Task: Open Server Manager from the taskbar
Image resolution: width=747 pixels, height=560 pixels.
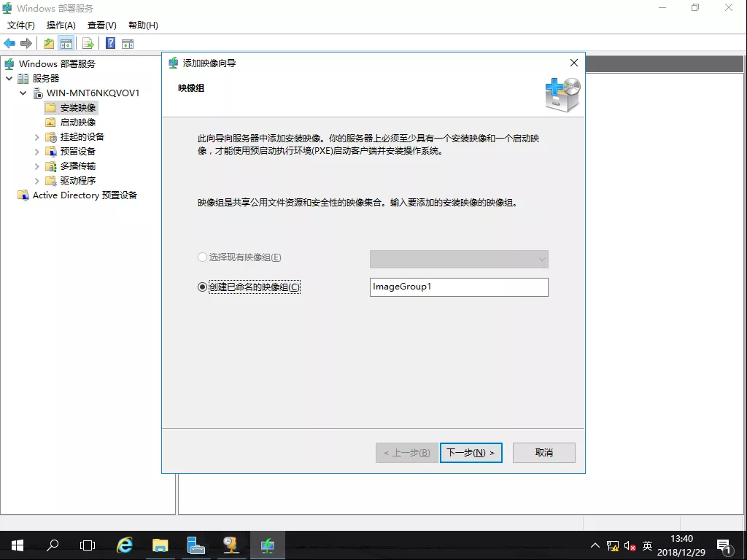Action: tap(196, 545)
